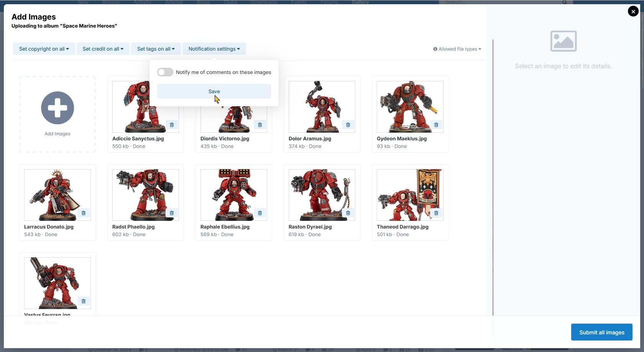644x352 pixels.
Task: Show Allowed file types list
Action: 457,49
